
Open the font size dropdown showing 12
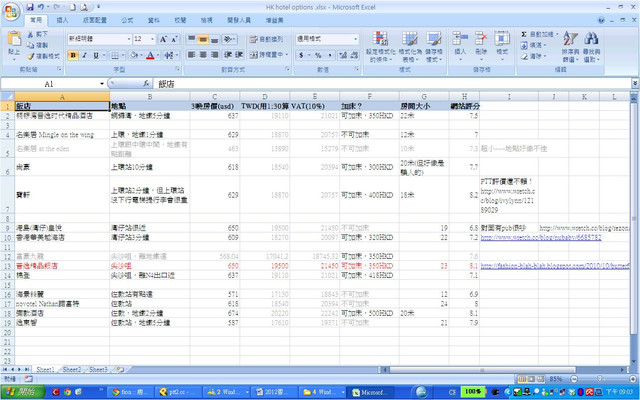tap(153, 39)
